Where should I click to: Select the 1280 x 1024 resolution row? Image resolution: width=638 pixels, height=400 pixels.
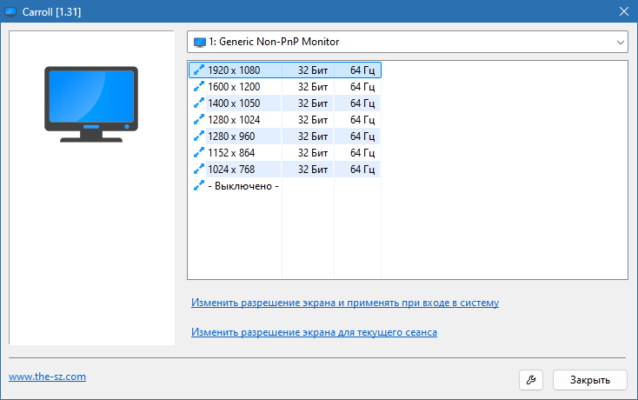click(x=285, y=120)
